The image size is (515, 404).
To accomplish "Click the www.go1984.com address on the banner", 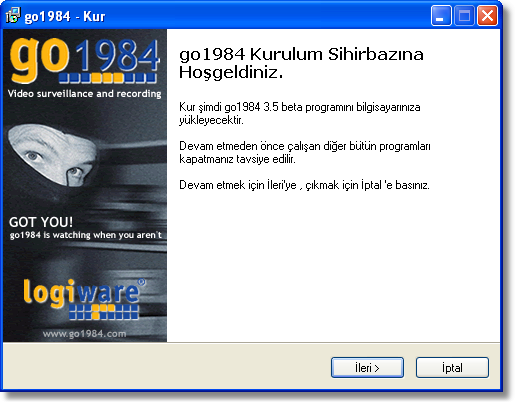I will point(84,334).
